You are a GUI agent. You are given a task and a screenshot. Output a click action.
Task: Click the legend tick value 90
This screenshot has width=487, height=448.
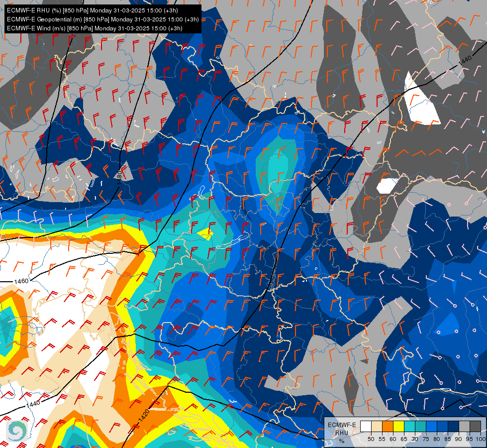click(x=459, y=440)
